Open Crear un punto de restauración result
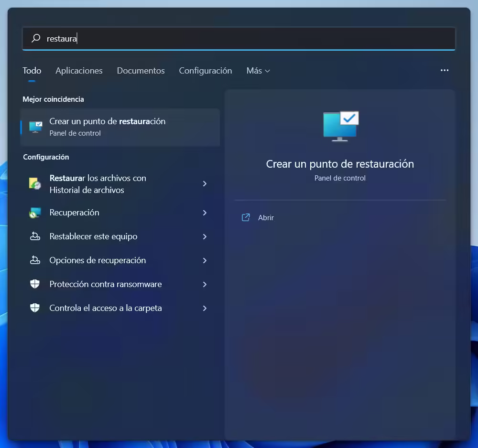This screenshot has width=478, height=448. click(120, 128)
